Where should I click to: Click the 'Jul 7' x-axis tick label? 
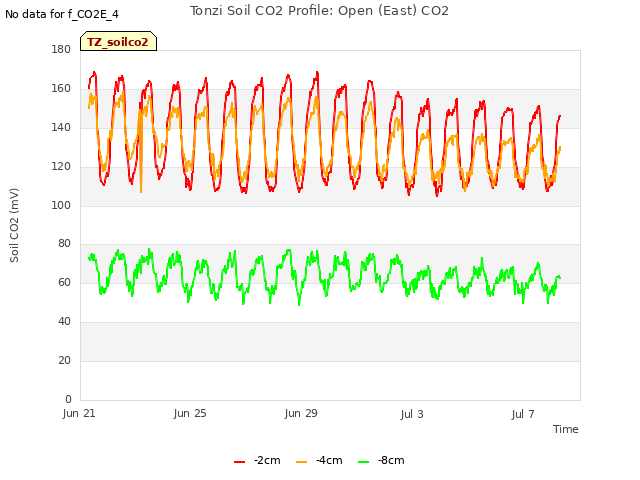pyautogui.click(x=523, y=414)
